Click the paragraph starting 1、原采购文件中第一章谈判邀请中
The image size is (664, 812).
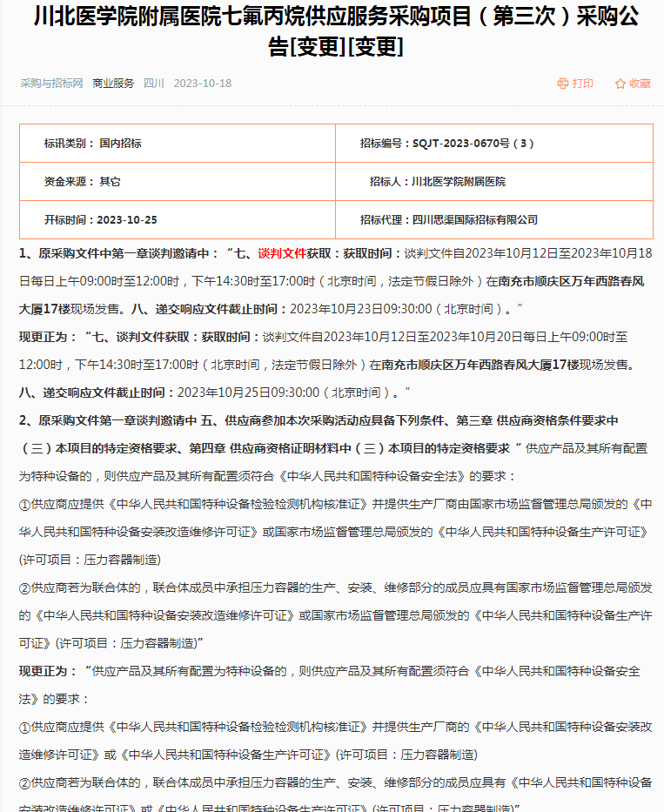pos(336,281)
